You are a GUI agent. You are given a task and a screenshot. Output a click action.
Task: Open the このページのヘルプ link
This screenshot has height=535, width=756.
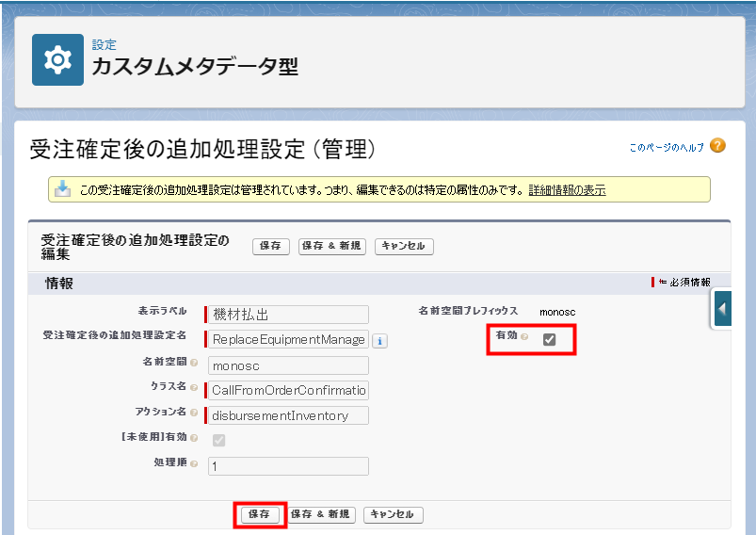[666, 148]
